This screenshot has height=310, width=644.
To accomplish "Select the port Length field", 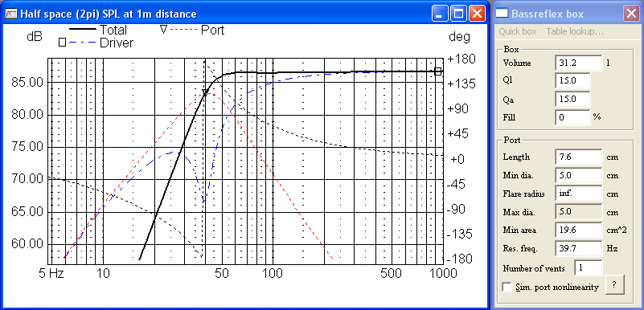I will click(x=578, y=157).
